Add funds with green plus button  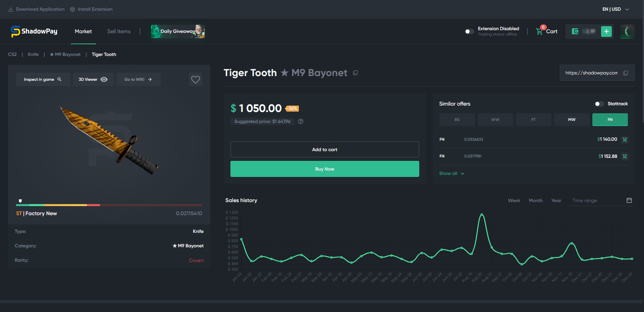606,32
